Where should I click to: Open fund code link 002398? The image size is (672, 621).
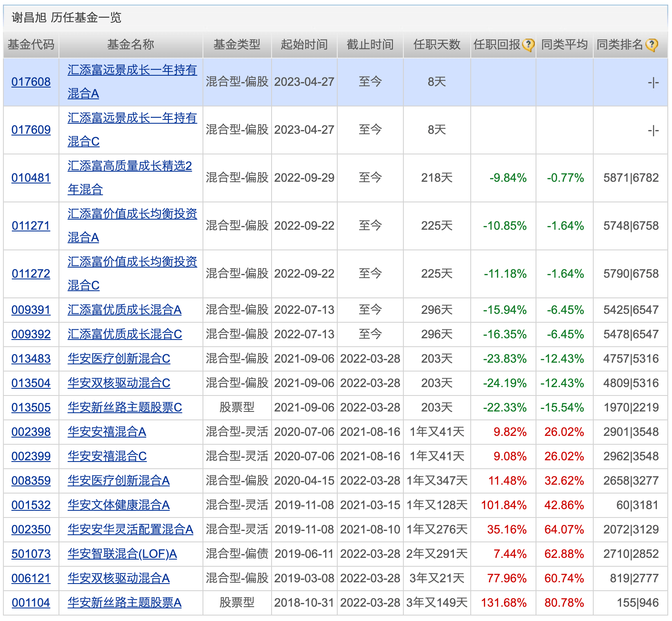pyautogui.click(x=31, y=432)
